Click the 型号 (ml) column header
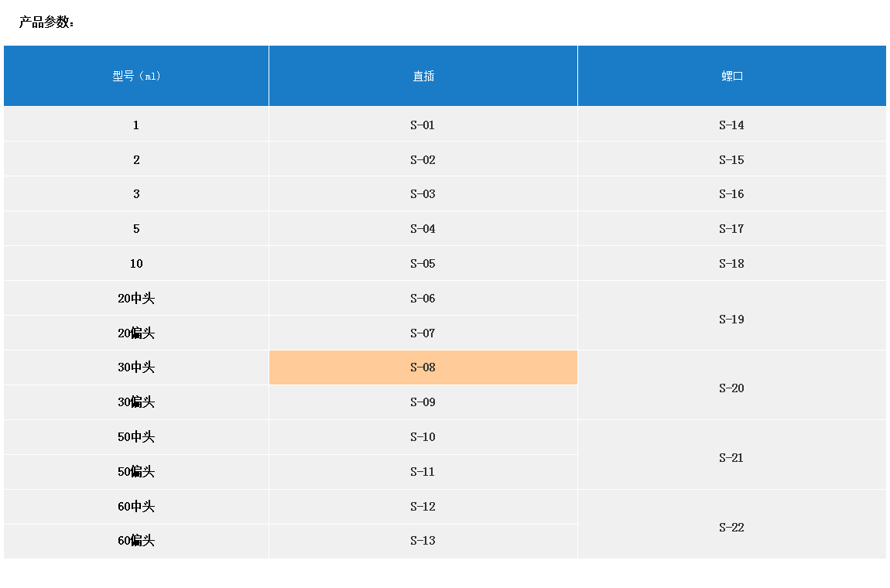This screenshot has height=588, width=890. click(x=136, y=76)
